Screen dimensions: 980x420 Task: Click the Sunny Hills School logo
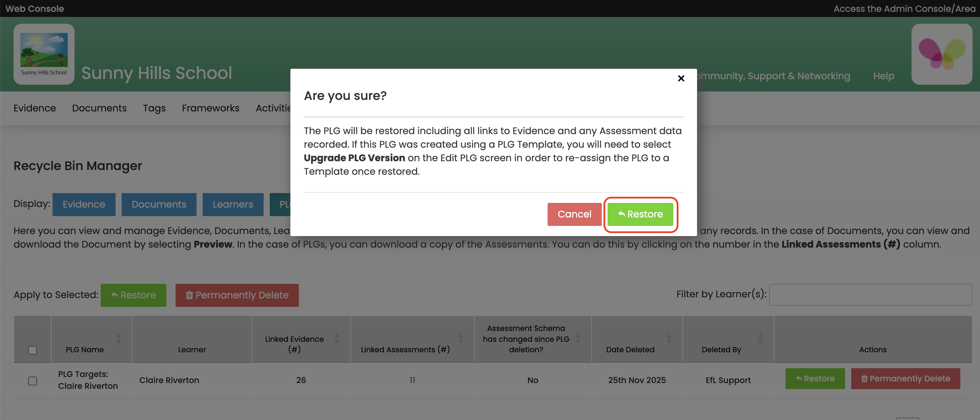(x=44, y=54)
